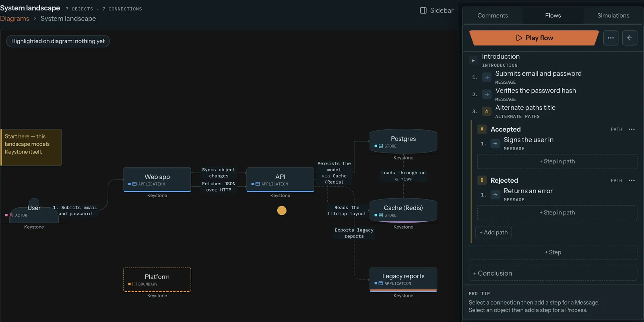Open the Simulations tab
The width and height of the screenshot is (644, 322).
tap(613, 16)
